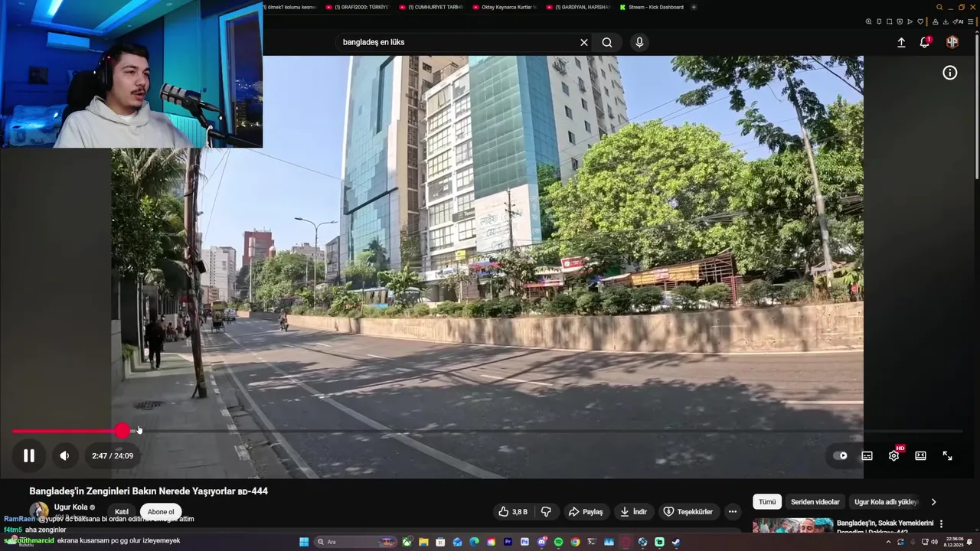Open Chrome from taskbar

click(x=575, y=542)
